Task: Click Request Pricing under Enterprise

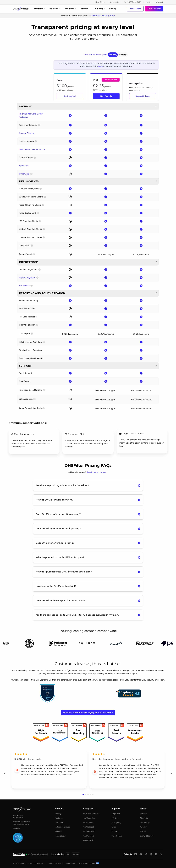Action: click(143, 96)
